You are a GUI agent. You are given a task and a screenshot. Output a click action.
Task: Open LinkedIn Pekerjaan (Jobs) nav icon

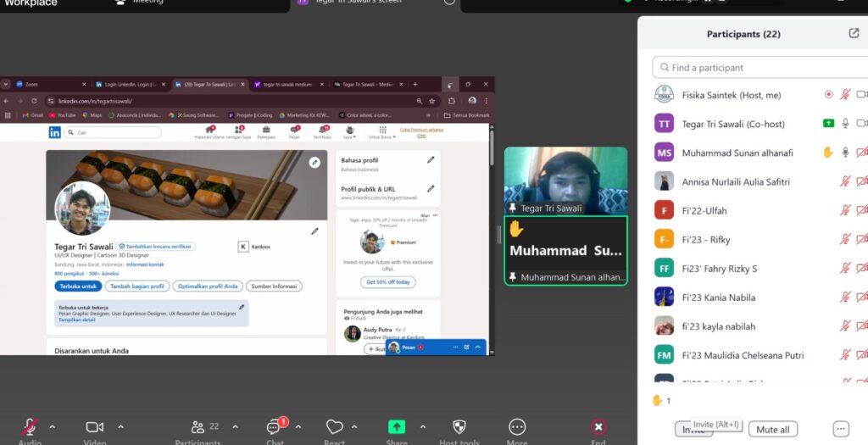click(x=266, y=132)
